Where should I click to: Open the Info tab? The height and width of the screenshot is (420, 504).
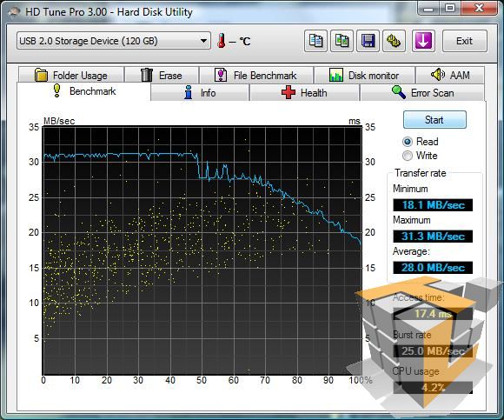point(200,93)
